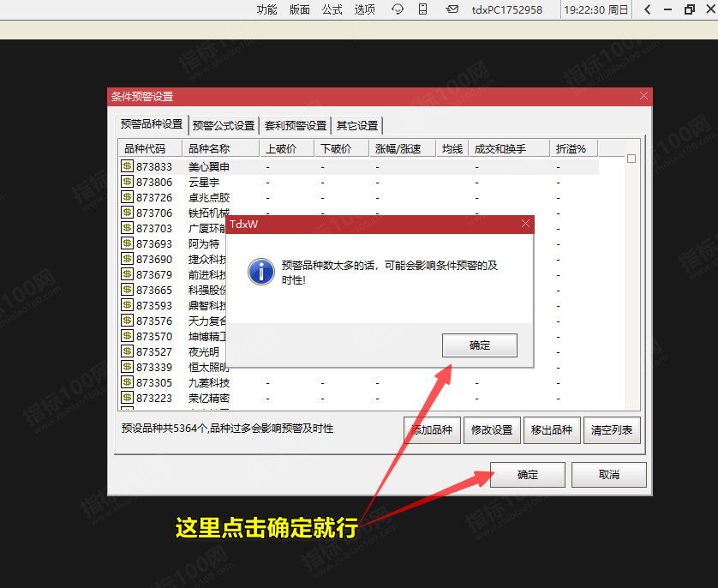
Task: Click the stock icon for 873726
Action: [x=127, y=197]
